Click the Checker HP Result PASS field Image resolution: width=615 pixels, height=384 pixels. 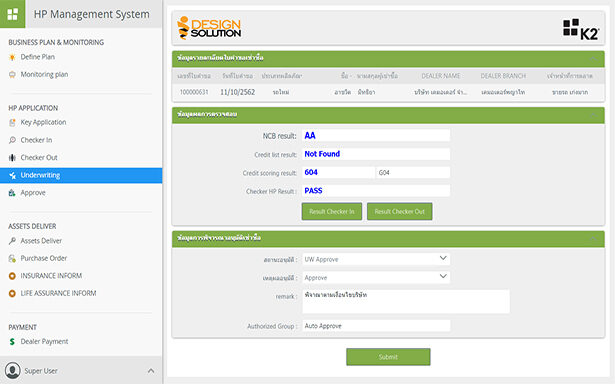tap(376, 191)
